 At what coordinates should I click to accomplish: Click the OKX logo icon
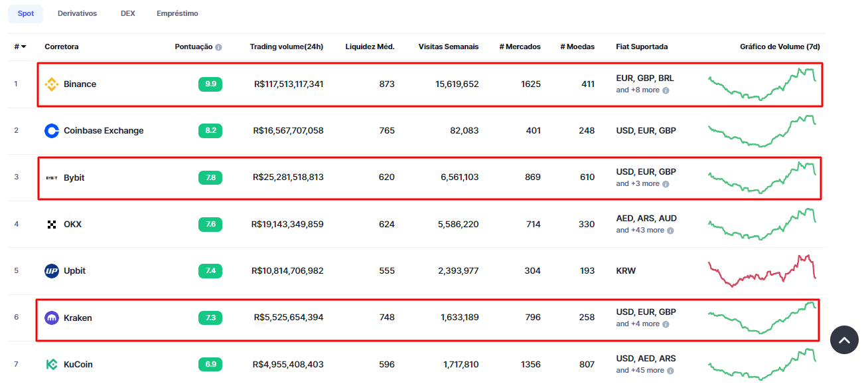click(51, 225)
